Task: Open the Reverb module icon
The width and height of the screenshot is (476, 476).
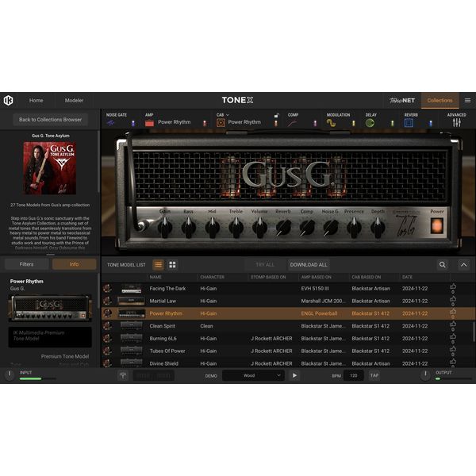Action: [x=409, y=123]
